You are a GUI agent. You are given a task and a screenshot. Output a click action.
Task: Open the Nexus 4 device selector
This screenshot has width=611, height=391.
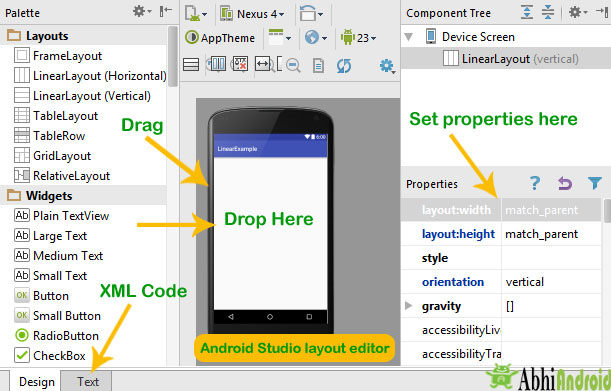point(253,14)
